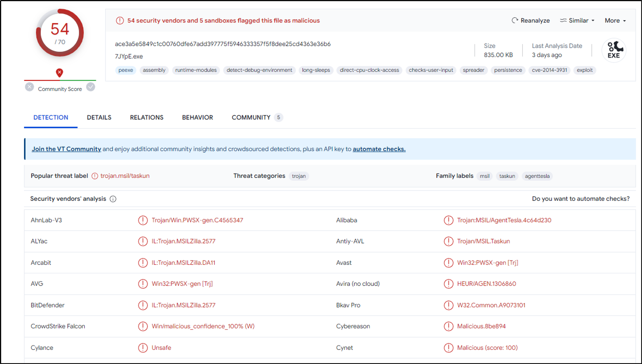Select the peexe tag
The image size is (642, 364).
coord(126,70)
